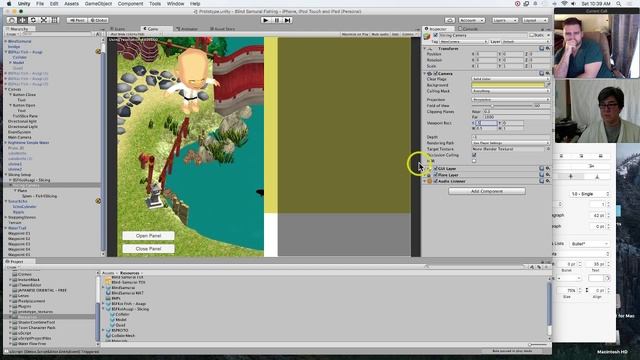The width and height of the screenshot is (640, 360).
Task: Open the File menu
Action: point(40,4)
